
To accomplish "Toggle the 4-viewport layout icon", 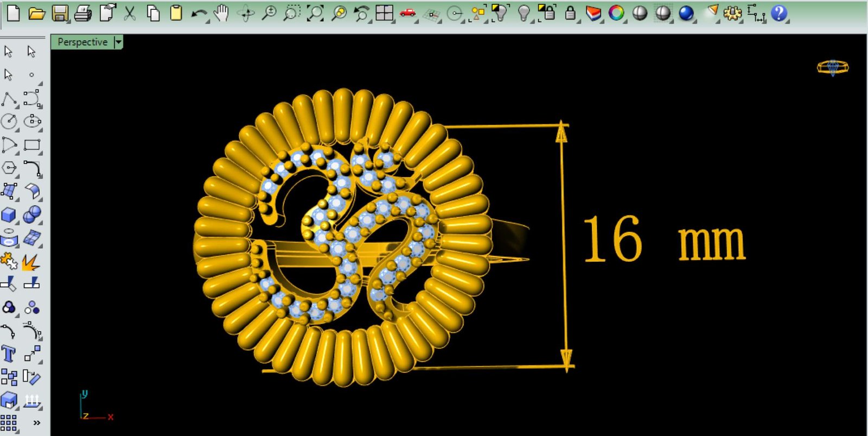I will tap(384, 13).
